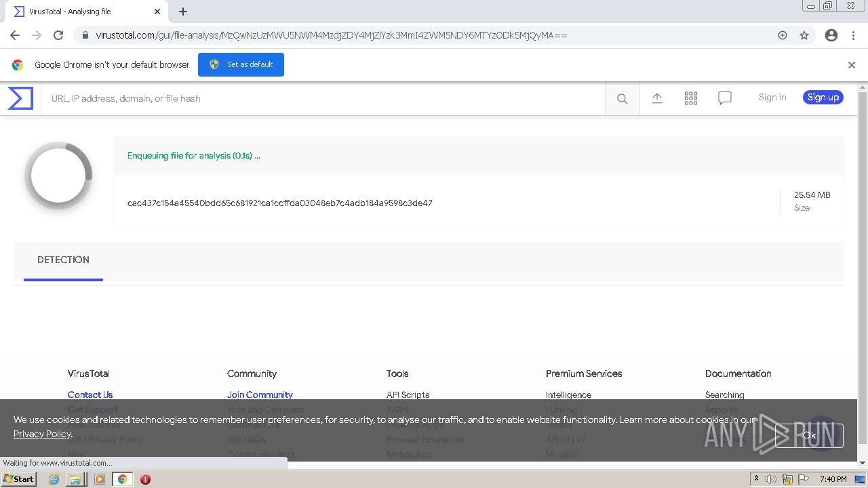Open the media player taskbar icon

100,479
